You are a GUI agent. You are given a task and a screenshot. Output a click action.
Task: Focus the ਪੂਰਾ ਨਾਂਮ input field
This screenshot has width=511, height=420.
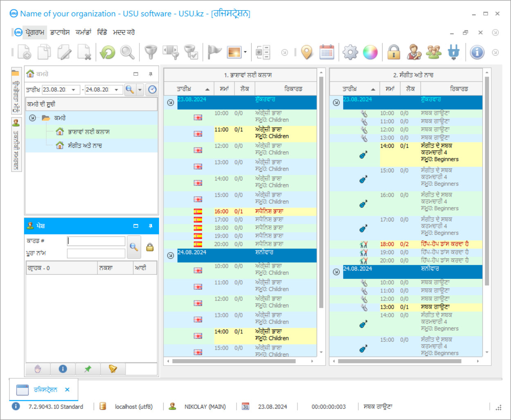pos(96,253)
